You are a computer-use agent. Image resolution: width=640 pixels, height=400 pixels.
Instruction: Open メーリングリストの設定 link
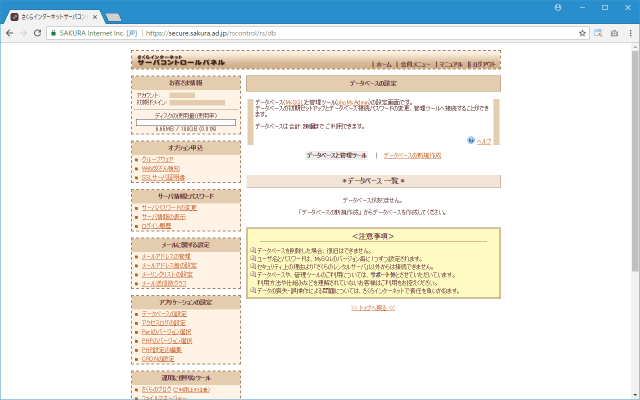tap(167, 274)
